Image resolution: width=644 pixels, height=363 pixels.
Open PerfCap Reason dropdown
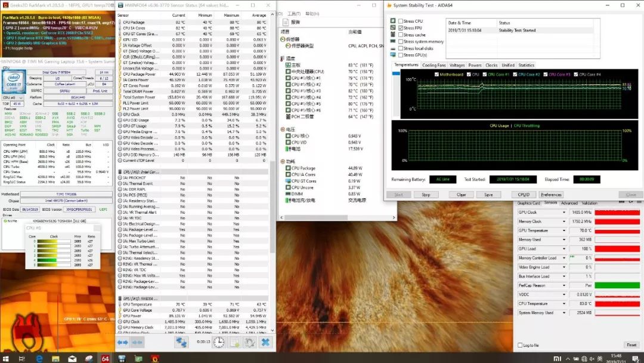point(564,285)
